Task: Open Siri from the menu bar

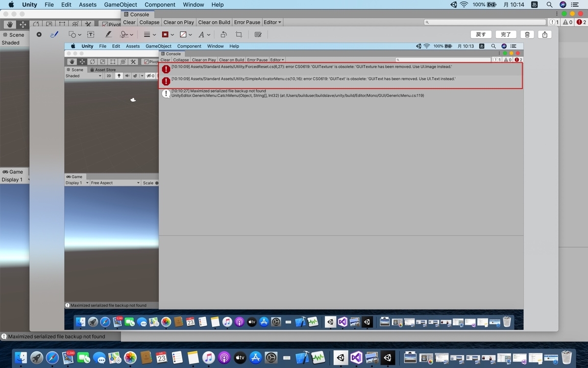Action: pyautogui.click(x=563, y=4)
